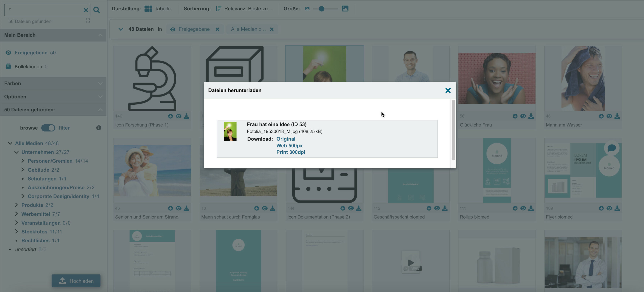Image resolution: width=644 pixels, height=292 pixels.
Task: Toggle eye icon for Icon Dokumentation (Phase 2)
Action: 351,208
